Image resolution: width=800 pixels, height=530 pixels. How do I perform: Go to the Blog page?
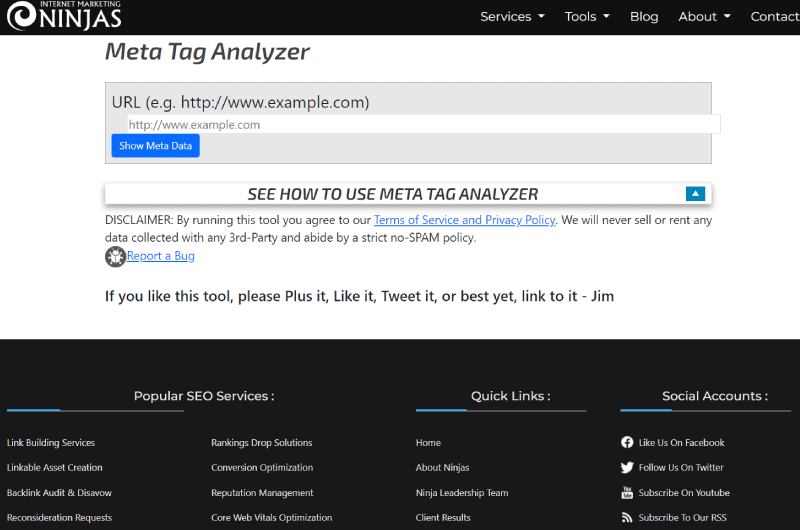tap(644, 17)
